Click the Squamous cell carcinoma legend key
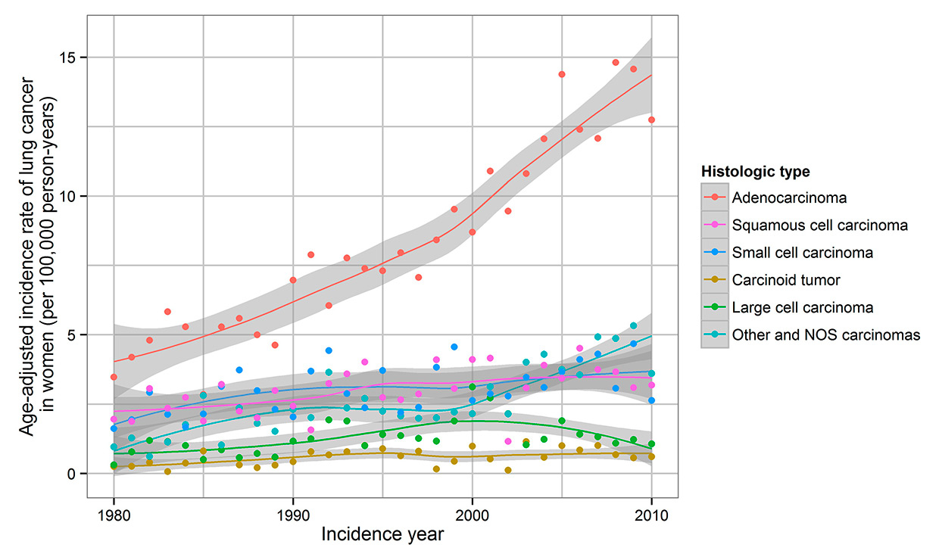 coord(714,225)
